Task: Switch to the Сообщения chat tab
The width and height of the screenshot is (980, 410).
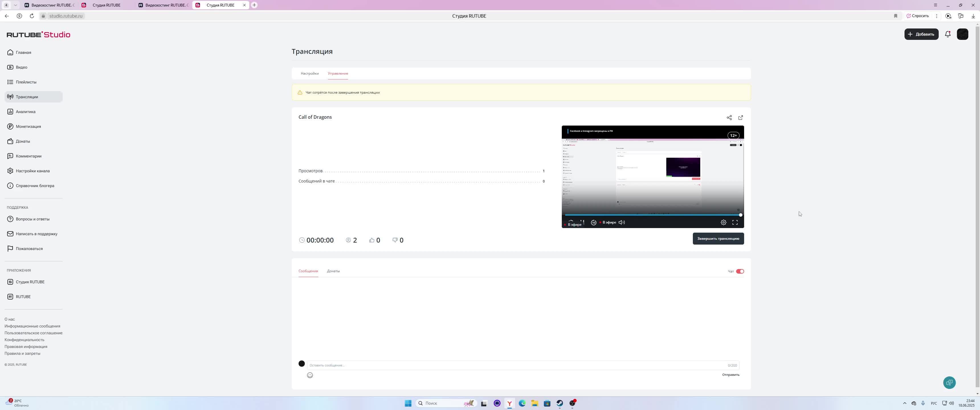Action: click(308, 271)
